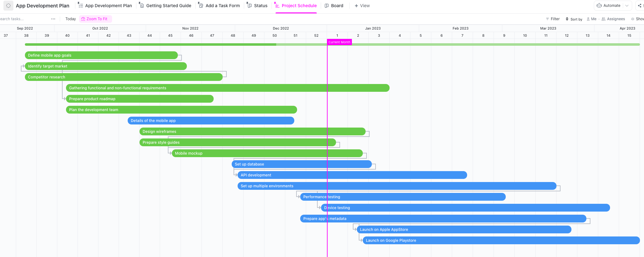The image size is (644, 257).
Task: Click the plus icon to add View
Action: coord(356,6)
